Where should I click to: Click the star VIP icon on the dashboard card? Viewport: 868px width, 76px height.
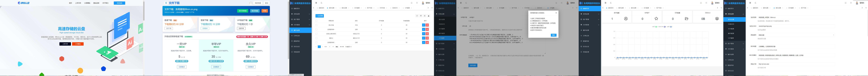656,19
